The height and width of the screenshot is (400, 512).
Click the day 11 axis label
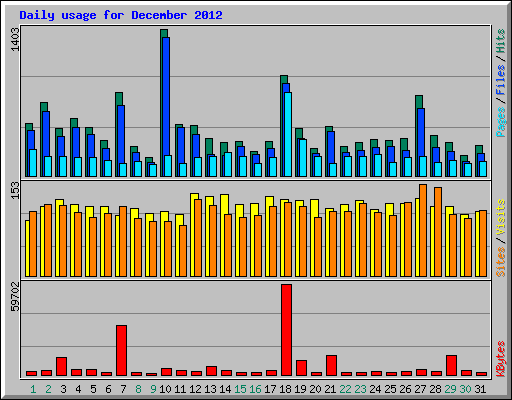click(x=180, y=389)
